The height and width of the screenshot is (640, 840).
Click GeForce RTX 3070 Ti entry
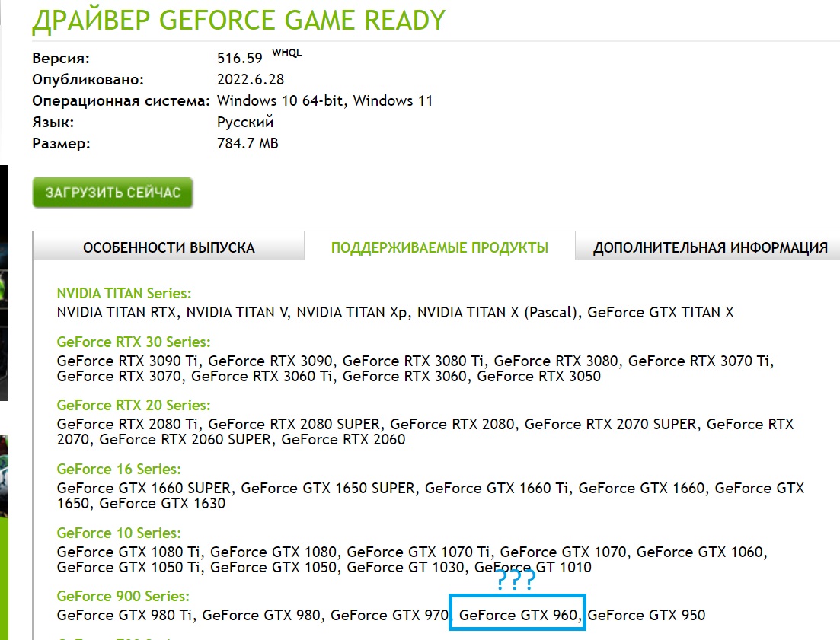point(698,361)
